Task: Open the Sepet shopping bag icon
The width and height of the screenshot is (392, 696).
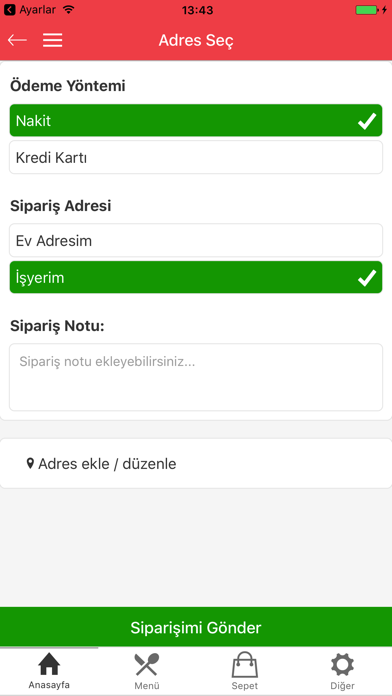Action: pos(245,664)
